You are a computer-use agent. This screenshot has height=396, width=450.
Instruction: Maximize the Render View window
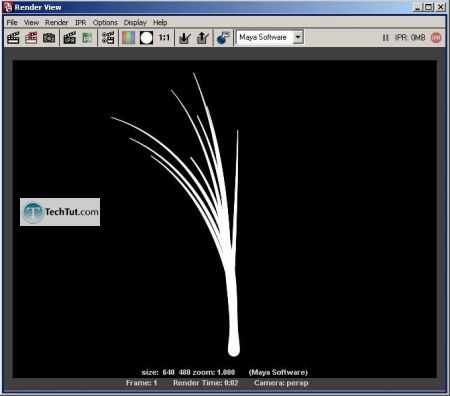(x=429, y=7)
